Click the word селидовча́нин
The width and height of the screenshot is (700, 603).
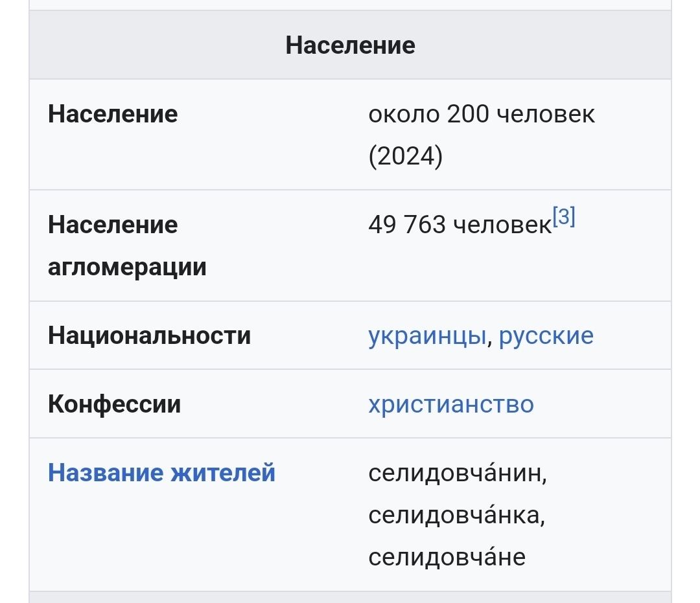pos(456,473)
